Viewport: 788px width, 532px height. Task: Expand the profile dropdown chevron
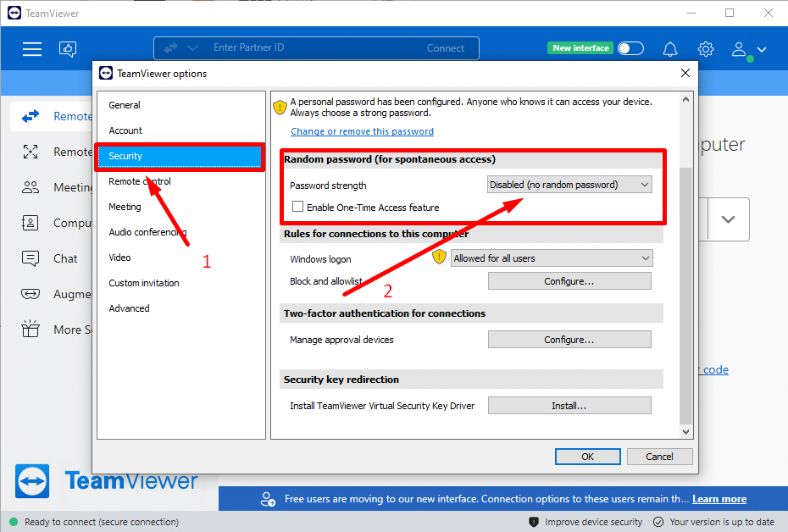[762, 49]
